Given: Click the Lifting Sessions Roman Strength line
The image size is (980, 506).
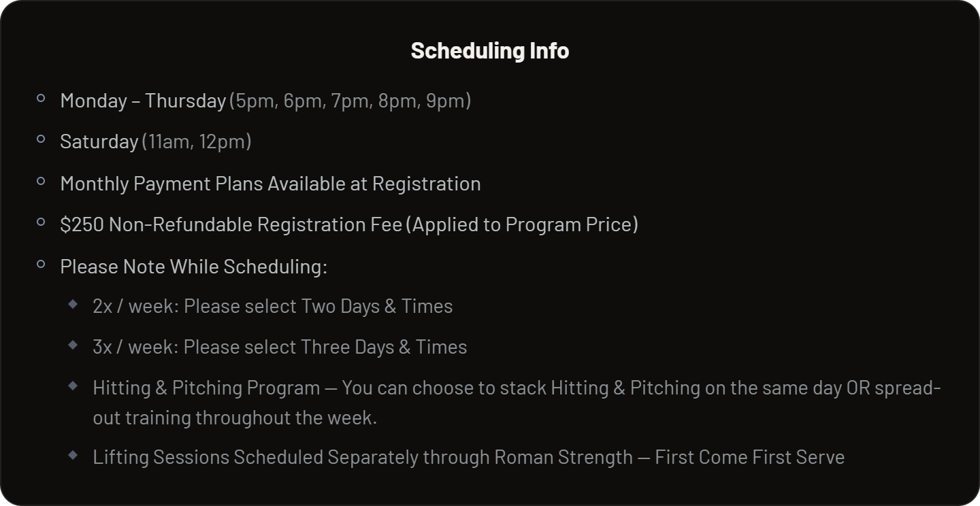Looking at the screenshot, I should (468, 457).
